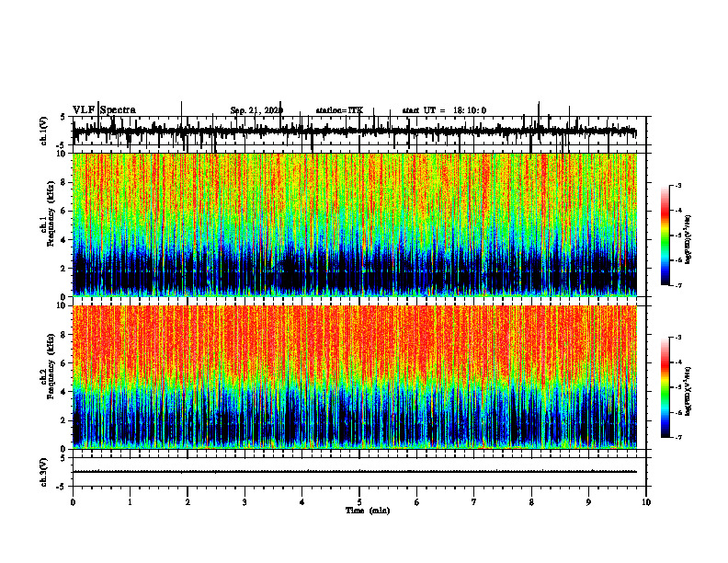Select the ch.1 "Frequency (kHz)" axis label
The height and width of the screenshot is (563, 728).
pos(49,215)
